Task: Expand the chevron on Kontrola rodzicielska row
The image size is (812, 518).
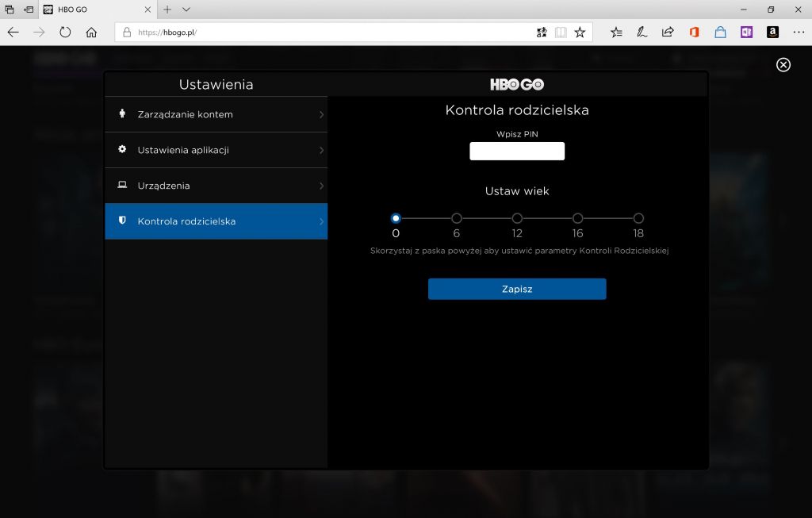Action: tap(321, 221)
